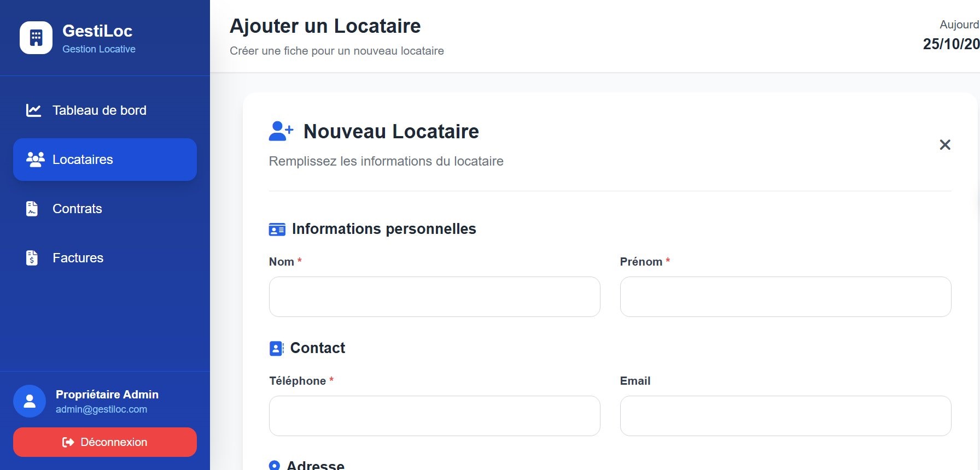Focus the Nom input field
980x470 pixels.
(434, 297)
